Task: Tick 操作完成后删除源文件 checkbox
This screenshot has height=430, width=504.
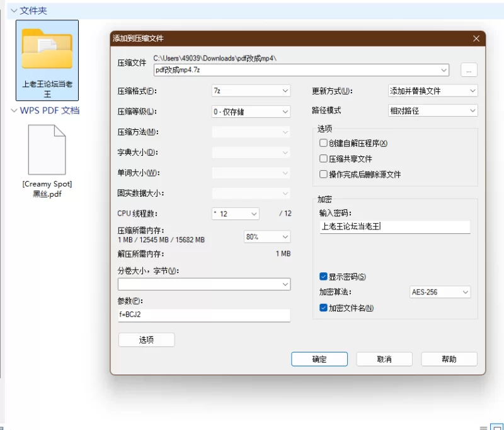Action: tap(323, 174)
